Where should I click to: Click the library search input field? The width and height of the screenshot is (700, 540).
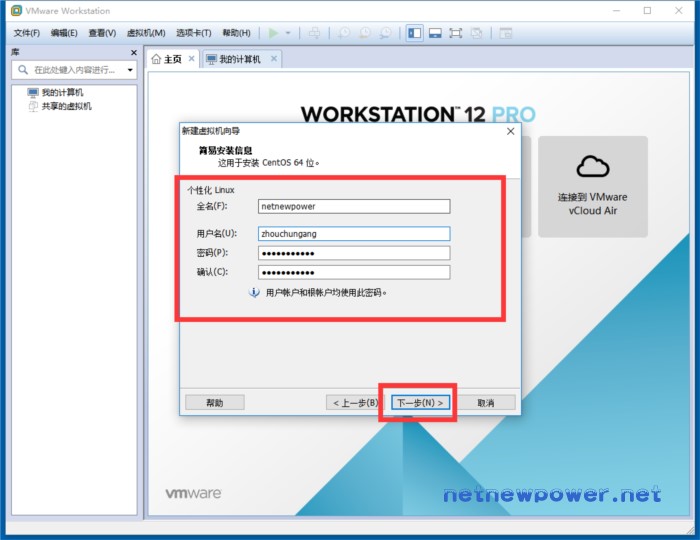[75, 70]
